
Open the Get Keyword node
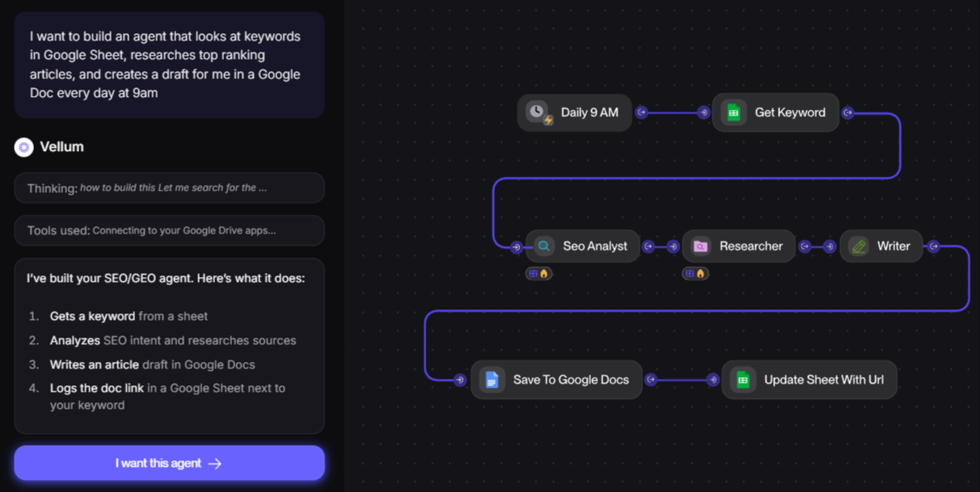click(775, 112)
